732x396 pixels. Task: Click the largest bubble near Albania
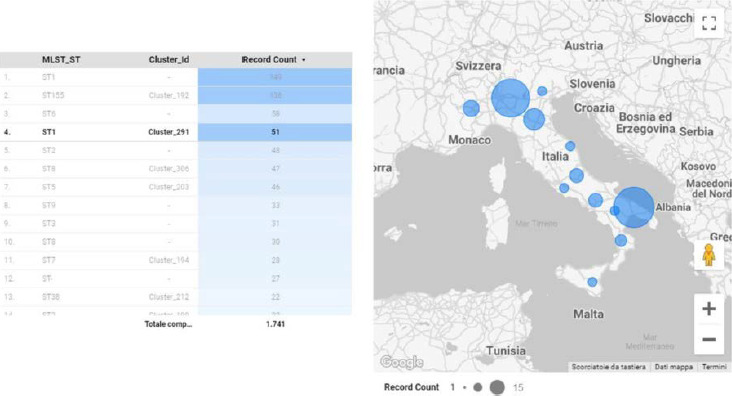[x=633, y=207]
